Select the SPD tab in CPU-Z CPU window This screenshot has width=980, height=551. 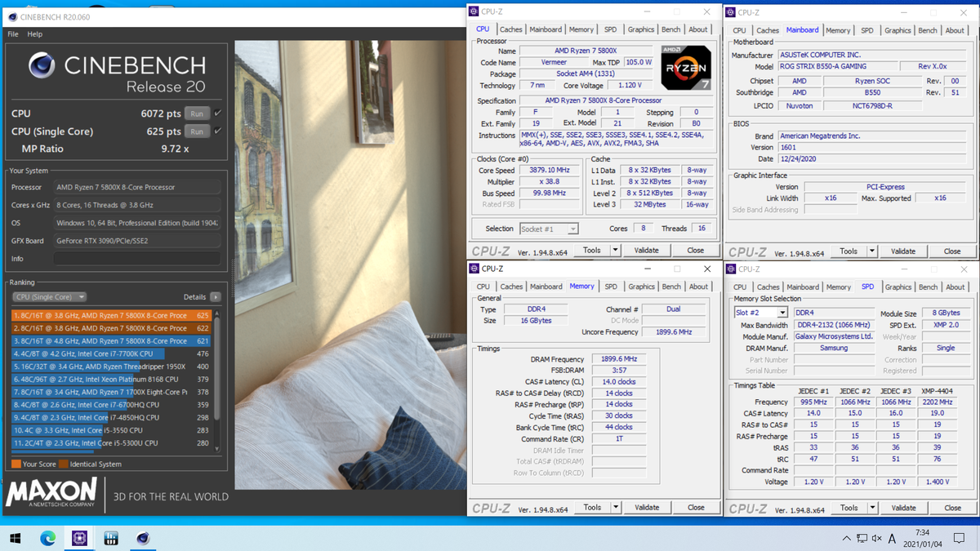[611, 29]
